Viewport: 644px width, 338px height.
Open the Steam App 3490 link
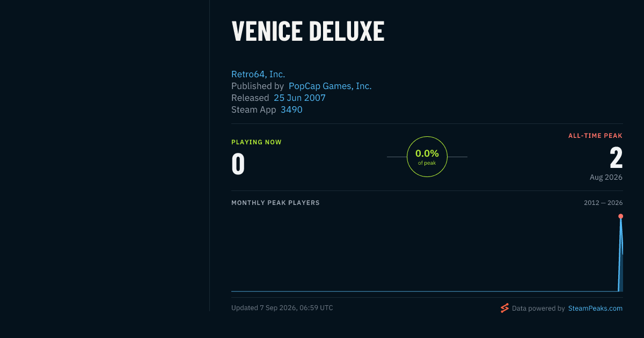coord(291,109)
